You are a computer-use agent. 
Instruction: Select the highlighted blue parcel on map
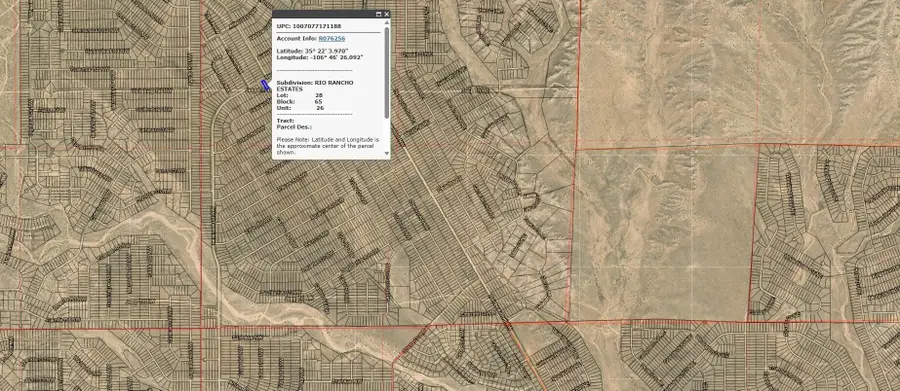point(265,86)
